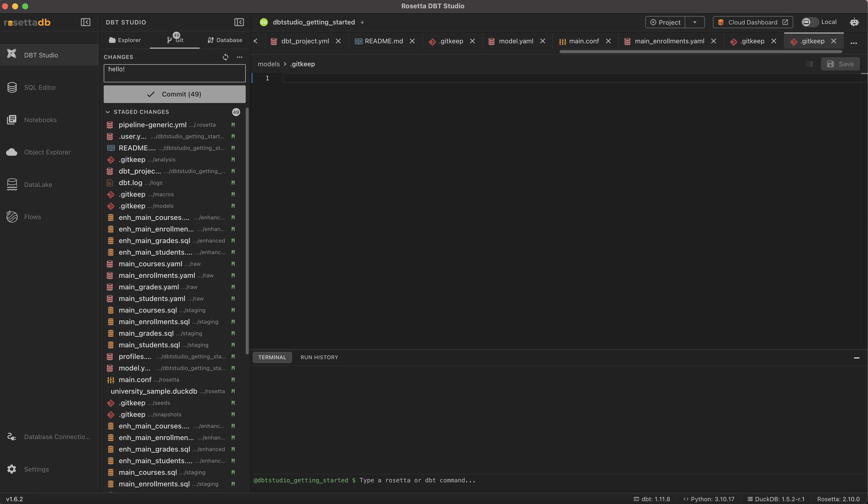
Task: Run the Project button
Action: click(665, 22)
